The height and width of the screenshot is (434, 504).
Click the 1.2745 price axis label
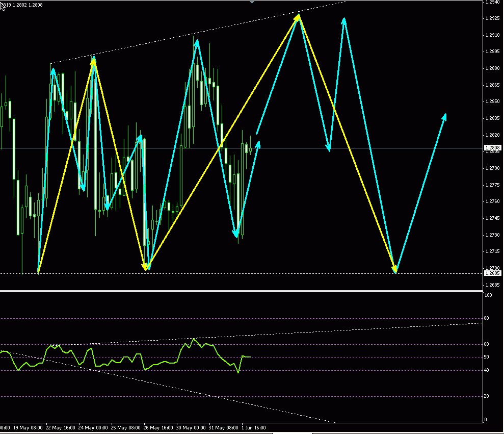(493, 218)
